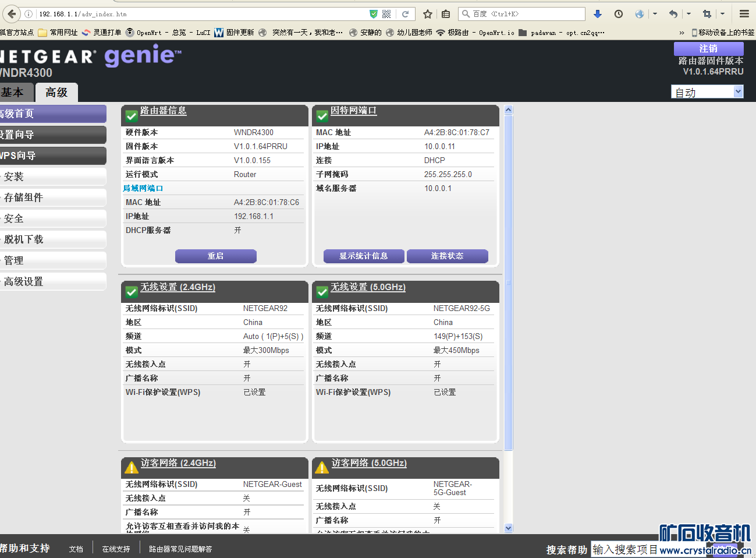
Task: Open the padavan - opt.cn2qq bookmark folder
Action: point(562,33)
